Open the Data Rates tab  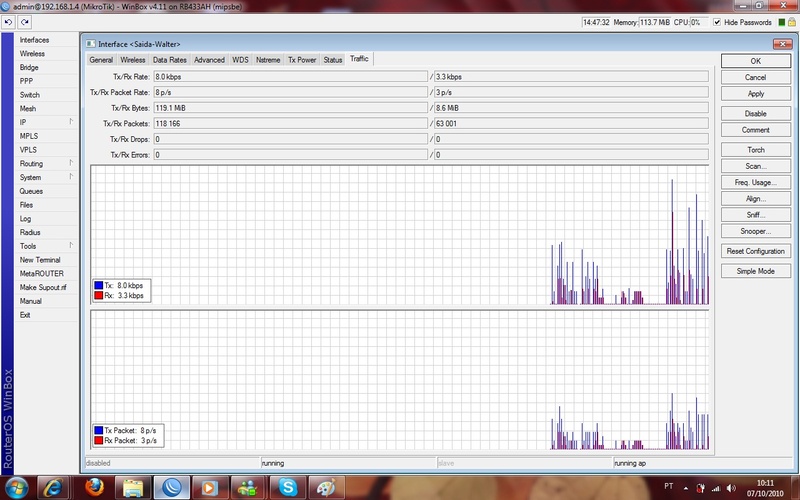click(170, 60)
